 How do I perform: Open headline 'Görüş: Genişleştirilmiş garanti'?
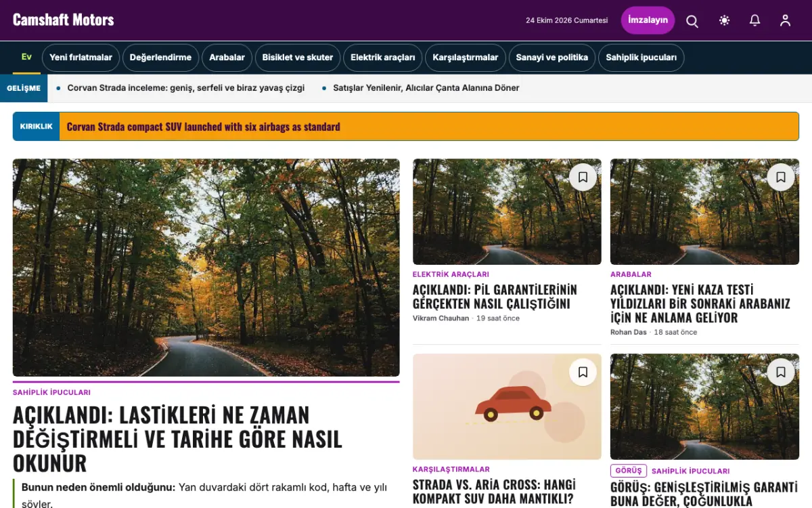704,494
